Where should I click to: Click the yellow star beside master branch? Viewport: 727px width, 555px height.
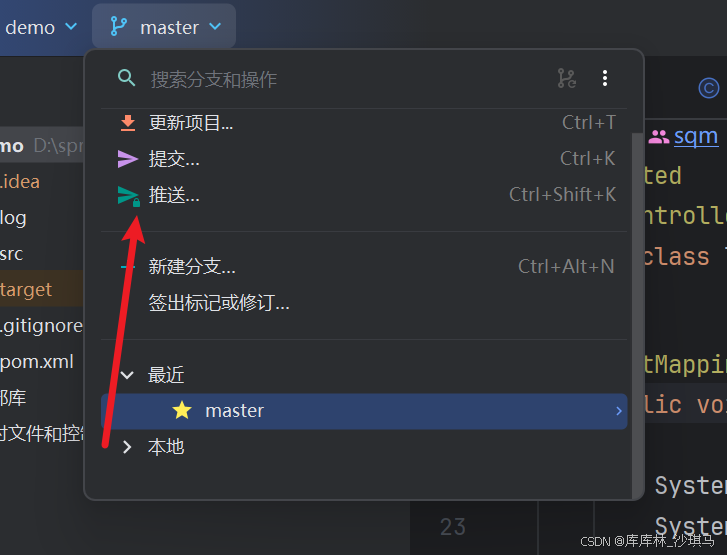[x=182, y=410]
